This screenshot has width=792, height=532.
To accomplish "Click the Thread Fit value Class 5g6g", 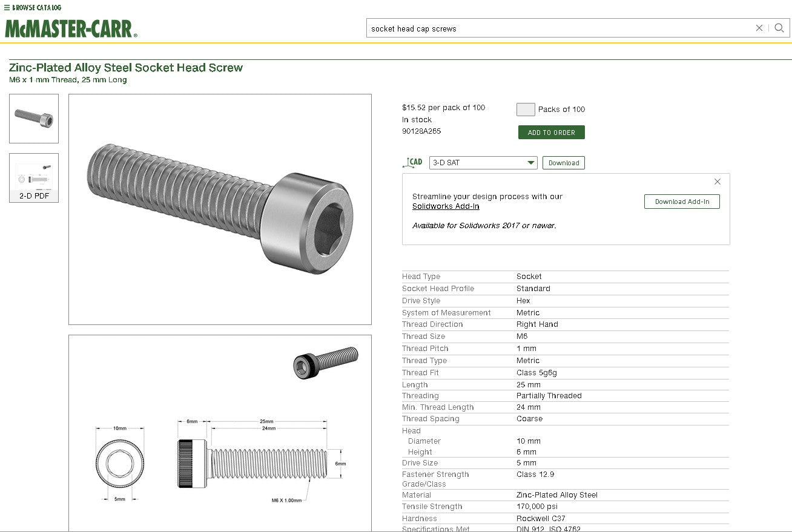I will (x=536, y=373).
